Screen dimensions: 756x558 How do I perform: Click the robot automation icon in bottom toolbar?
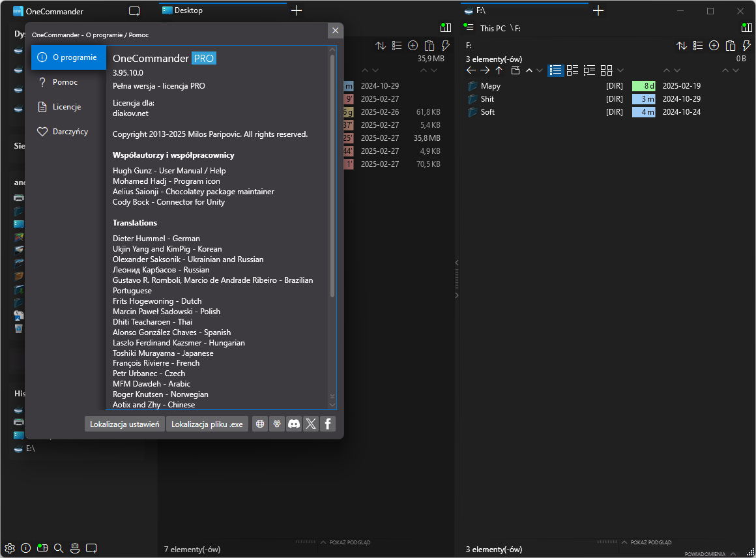pyautogui.click(x=75, y=548)
